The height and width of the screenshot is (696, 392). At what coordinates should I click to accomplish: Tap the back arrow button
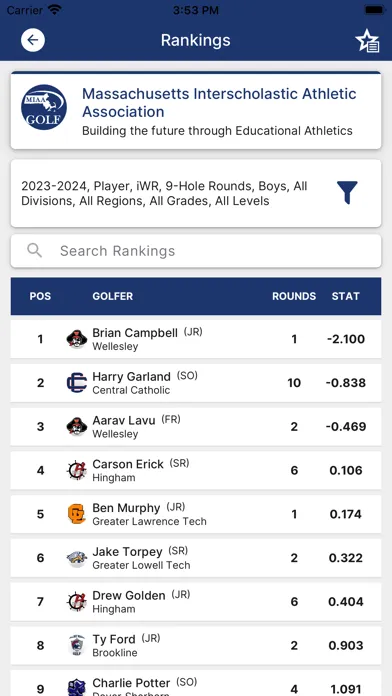(x=33, y=40)
